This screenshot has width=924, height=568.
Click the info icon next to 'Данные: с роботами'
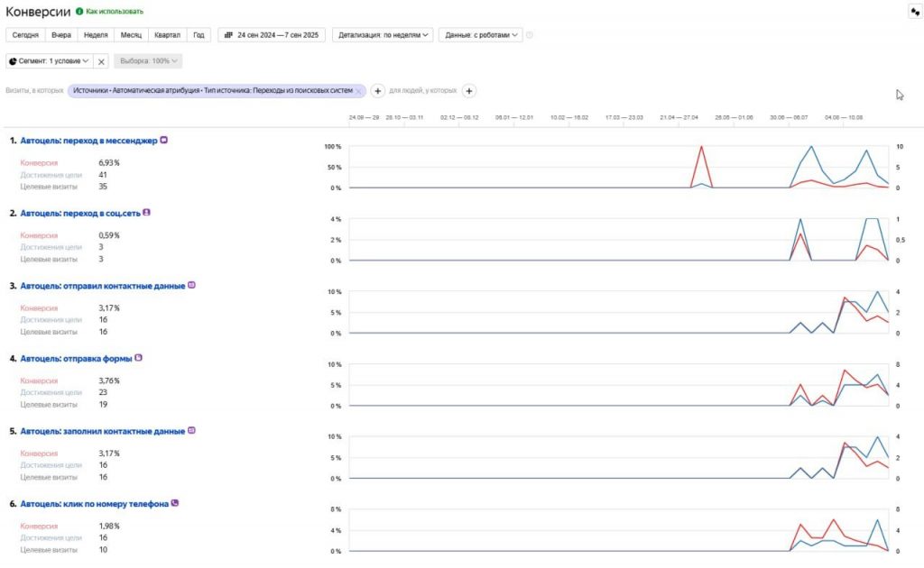530,35
